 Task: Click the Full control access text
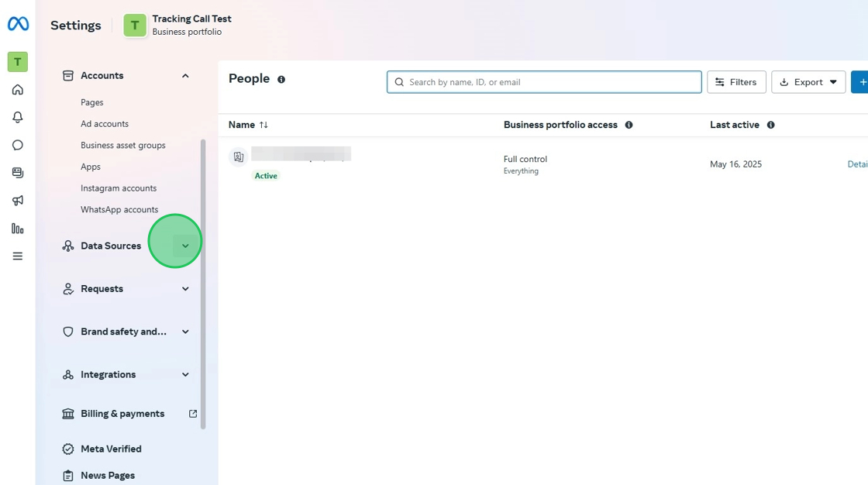tap(525, 159)
